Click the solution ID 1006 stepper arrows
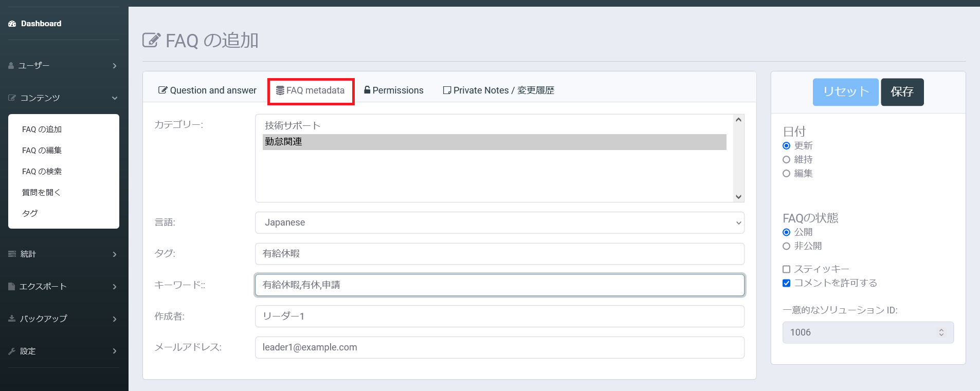The height and width of the screenshot is (391, 980). 941,332
